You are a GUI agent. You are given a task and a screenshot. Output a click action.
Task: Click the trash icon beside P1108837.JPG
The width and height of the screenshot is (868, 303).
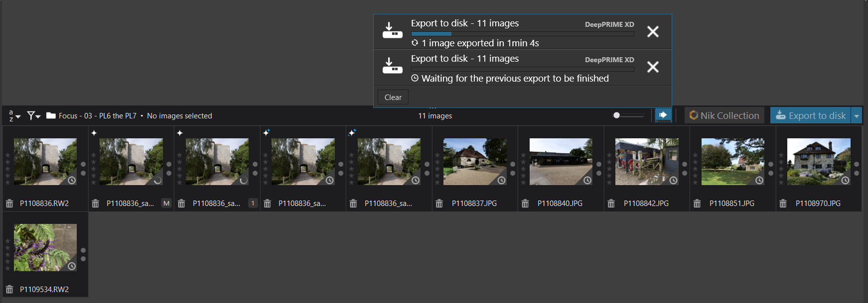point(439,203)
